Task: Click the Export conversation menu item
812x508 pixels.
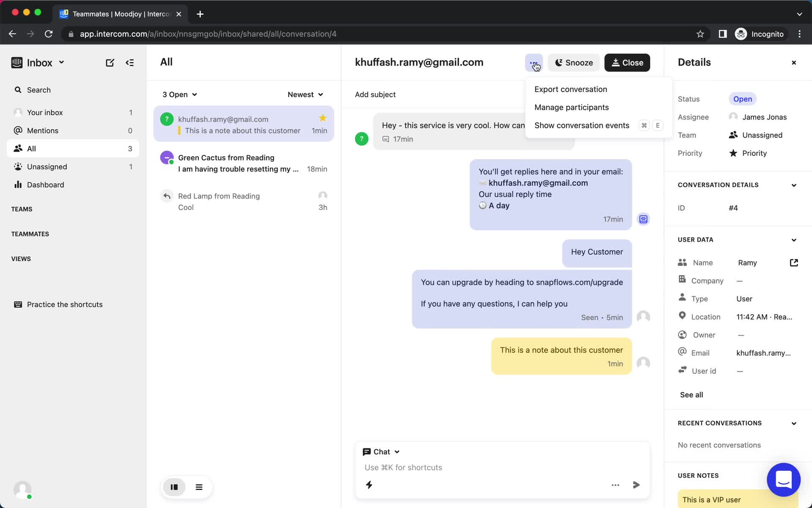Action: coord(571,89)
